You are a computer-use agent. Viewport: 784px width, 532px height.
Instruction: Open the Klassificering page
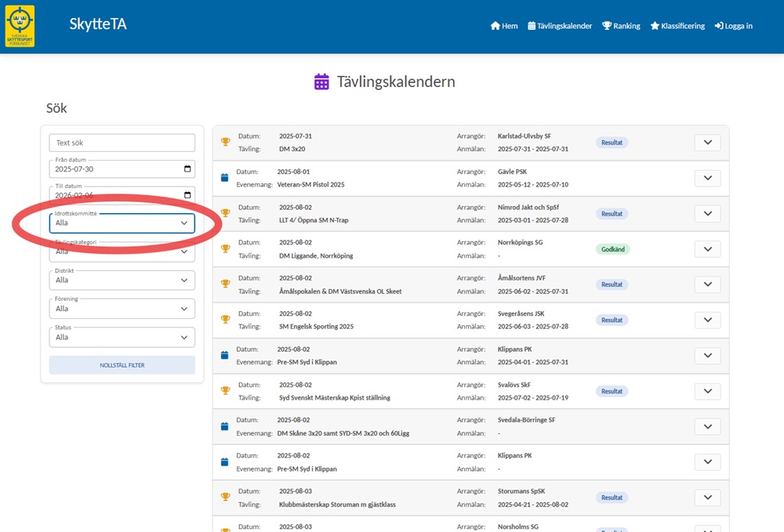[x=677, y=26]
